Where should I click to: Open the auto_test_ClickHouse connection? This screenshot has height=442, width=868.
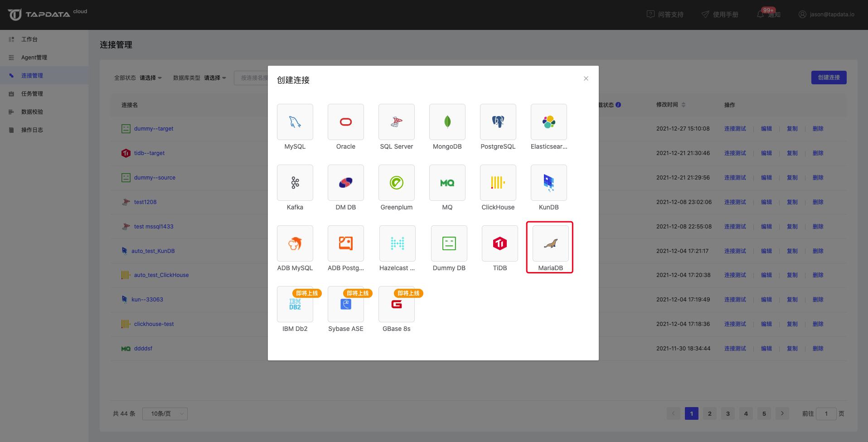click(x=161, y=275)
